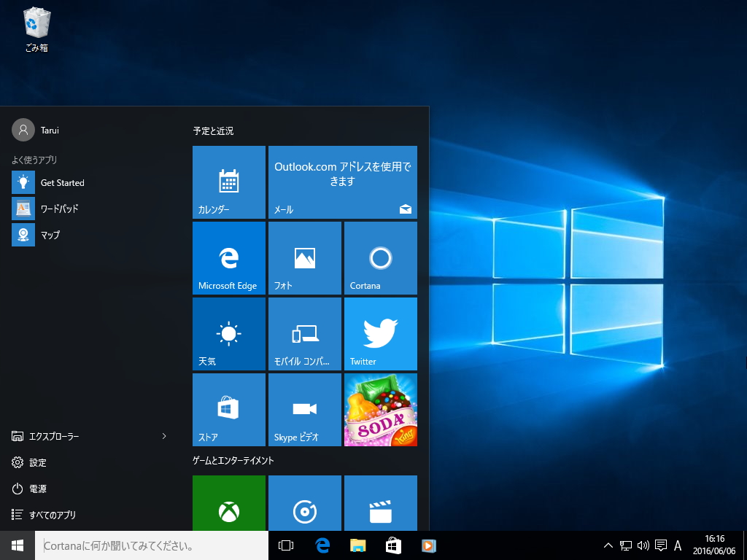Toggle the network status tray icon
Viewport: 747px width, 560px height.
point(625,545)
